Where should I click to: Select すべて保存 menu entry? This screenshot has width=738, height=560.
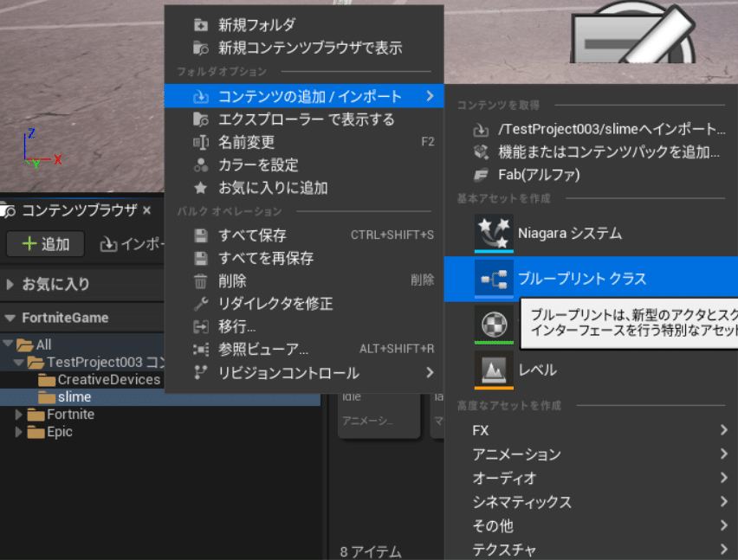pyautogui.click(x=304, y=235)
